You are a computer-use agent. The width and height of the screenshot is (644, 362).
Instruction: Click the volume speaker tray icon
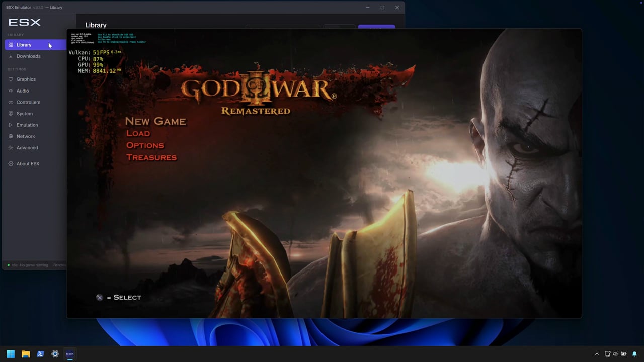tap(616, 354)
